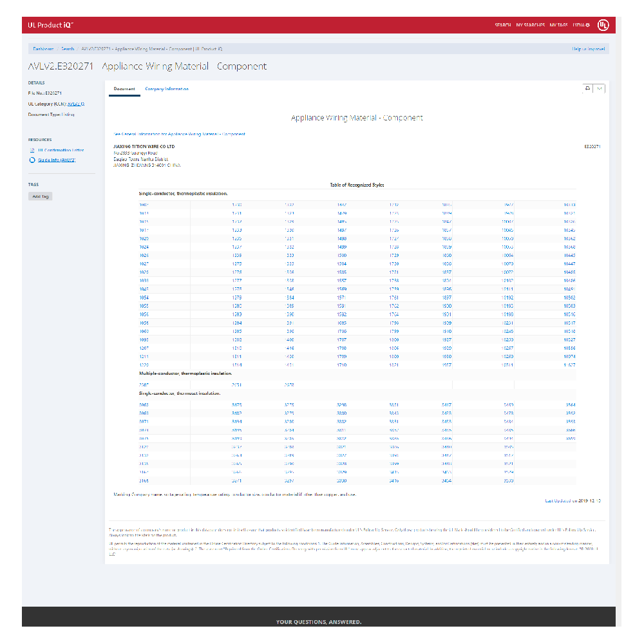
Task: Click the Guide Info circle icon
Action: 32,160
